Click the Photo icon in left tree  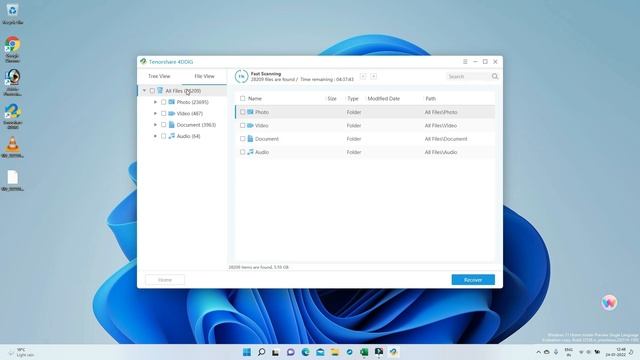point(172,102)
